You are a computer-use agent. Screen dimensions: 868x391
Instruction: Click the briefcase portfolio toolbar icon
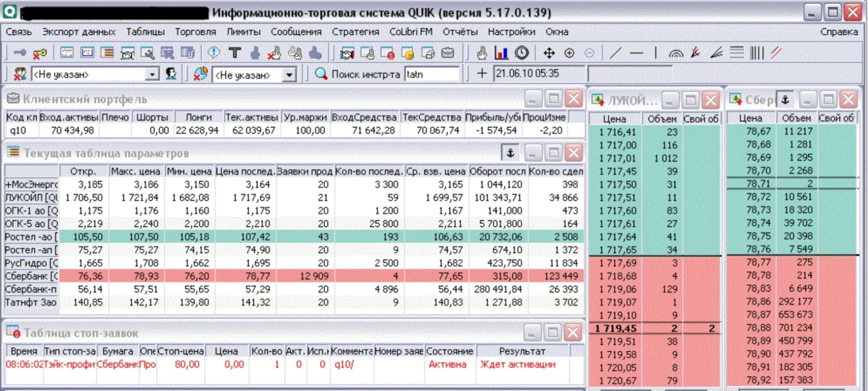pyautogui.click(x=448, y=53)
